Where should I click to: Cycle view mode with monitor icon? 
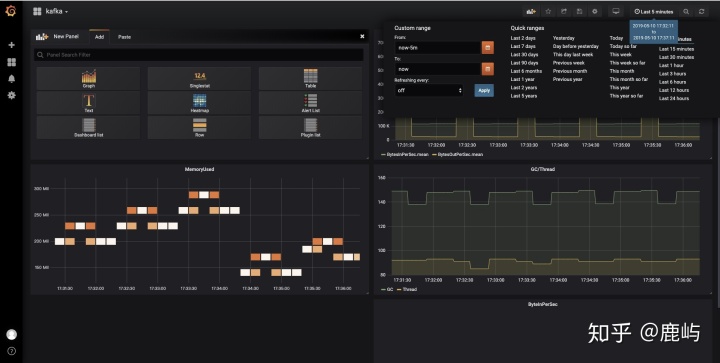pos(616,11)
